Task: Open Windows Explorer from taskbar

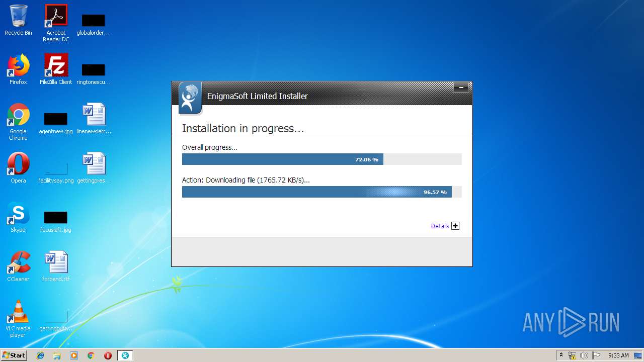Action: pyautogui.click(x=57, y=355)
